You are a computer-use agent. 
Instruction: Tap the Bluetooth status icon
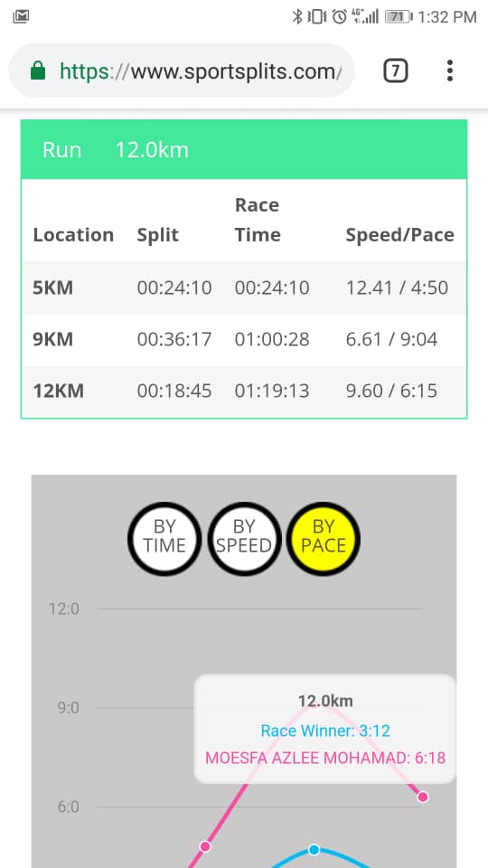297,16
